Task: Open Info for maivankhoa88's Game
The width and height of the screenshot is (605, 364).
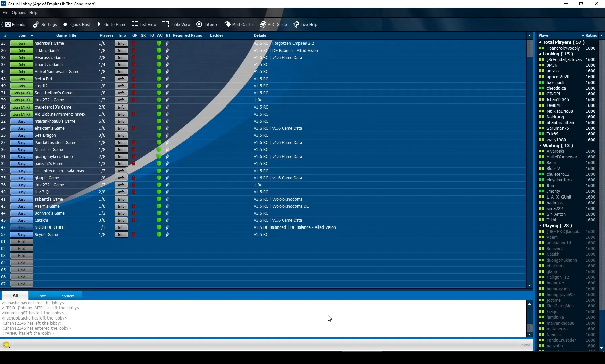Action: click(121, 121)
